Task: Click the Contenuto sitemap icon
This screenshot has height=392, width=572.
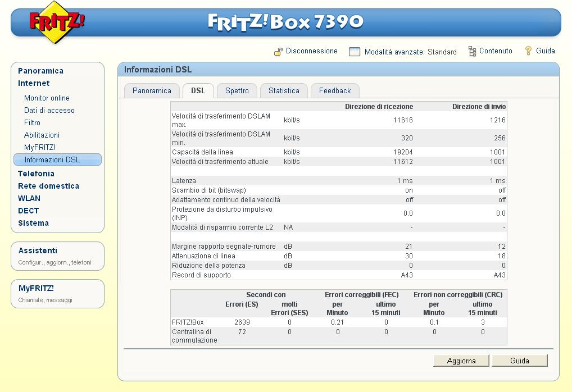Action: point(472,52)
